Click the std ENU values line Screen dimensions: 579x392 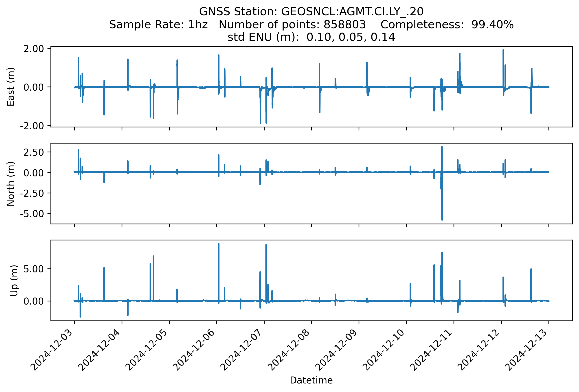click(311, 37)
